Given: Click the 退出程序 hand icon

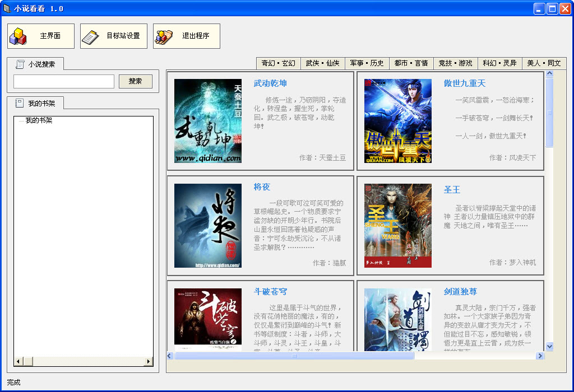Looking at the screenshot, I should (164, 37).
